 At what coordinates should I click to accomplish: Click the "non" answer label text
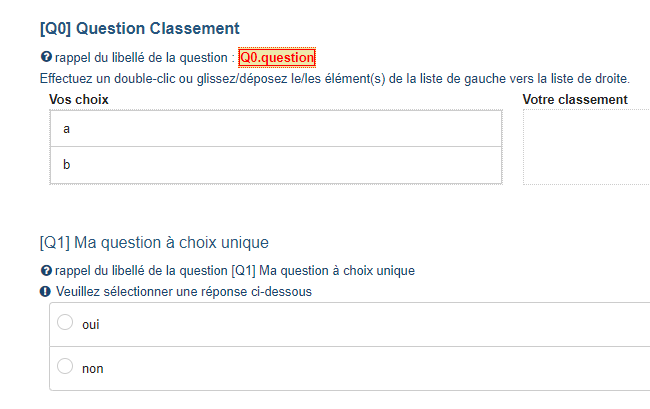click(92, 368)
